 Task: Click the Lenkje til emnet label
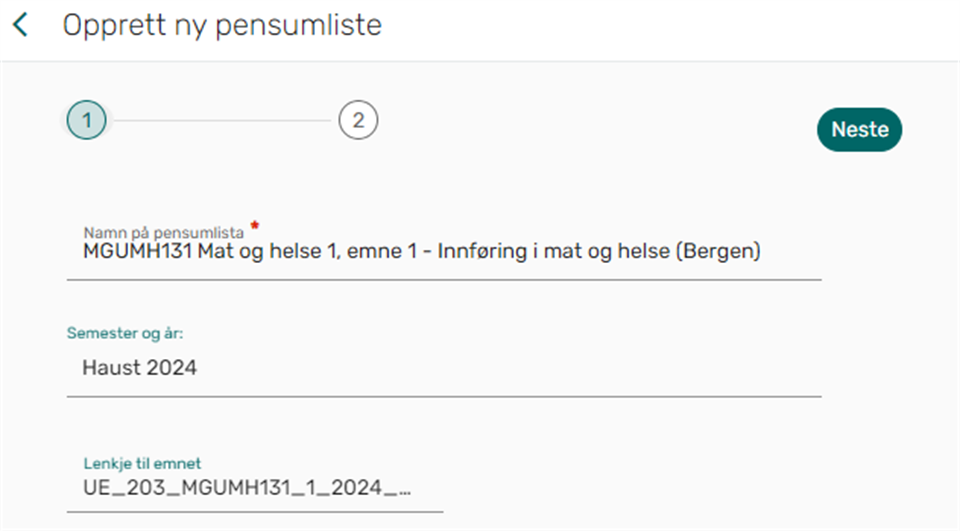pyautogui.click(x=142, y=463)
